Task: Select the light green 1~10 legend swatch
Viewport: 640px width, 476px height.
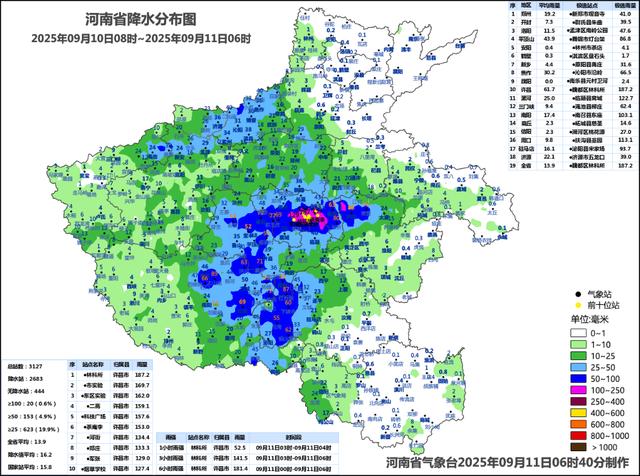Action: [x=578, y=345]
